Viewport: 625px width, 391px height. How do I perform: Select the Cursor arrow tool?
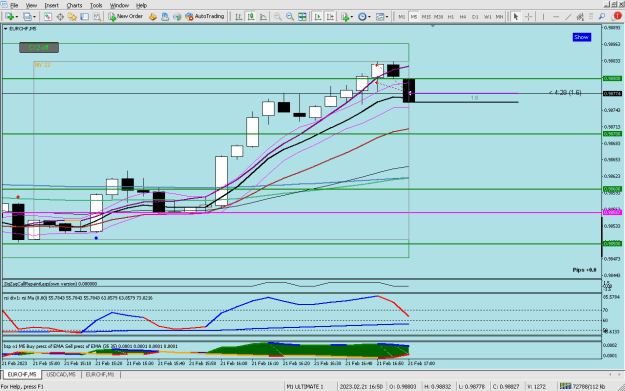516,17
